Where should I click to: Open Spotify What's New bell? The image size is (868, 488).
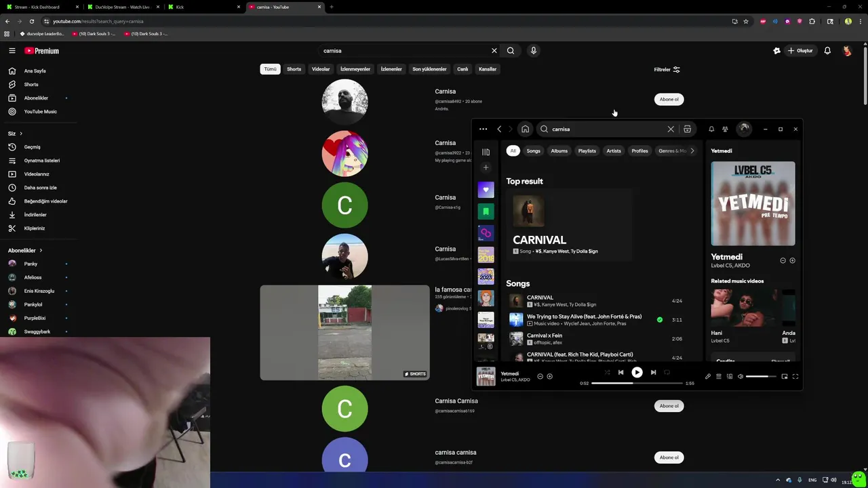(711, 129)
